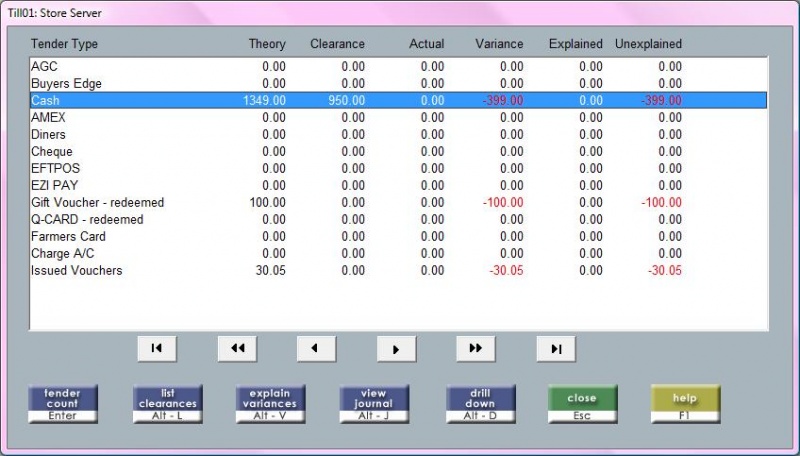Click view journal Alt-J button

374,403
